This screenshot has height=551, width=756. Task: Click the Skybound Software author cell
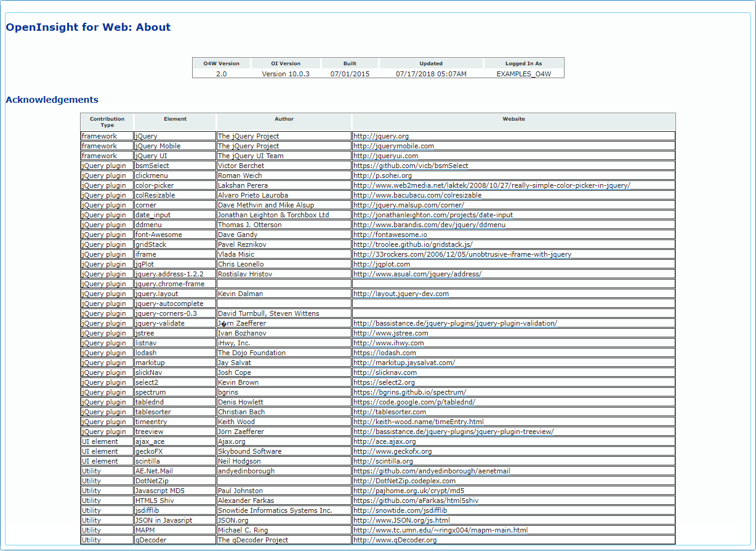point(284,451)
